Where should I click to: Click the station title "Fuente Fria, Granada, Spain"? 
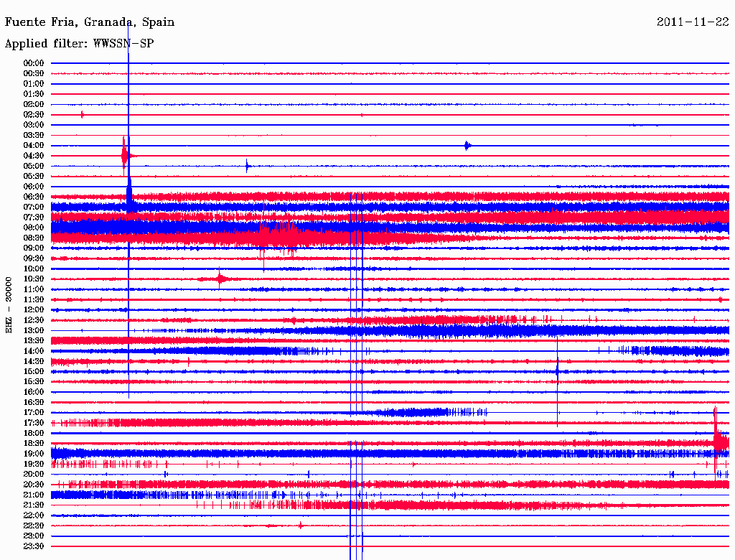(90, 22)
